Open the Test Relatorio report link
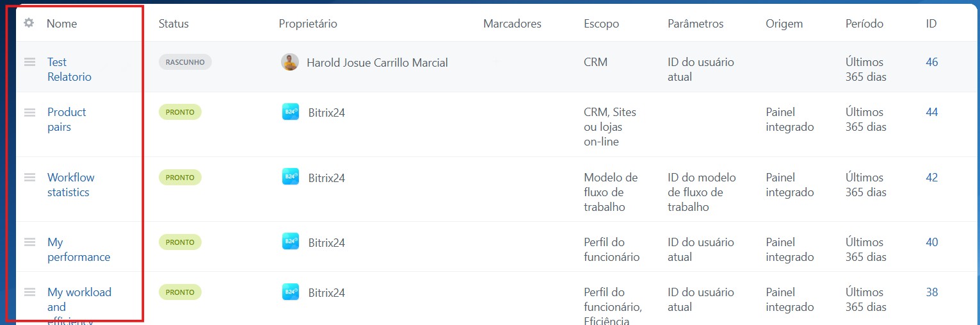 pyautogui.click(x=69, y=69)
